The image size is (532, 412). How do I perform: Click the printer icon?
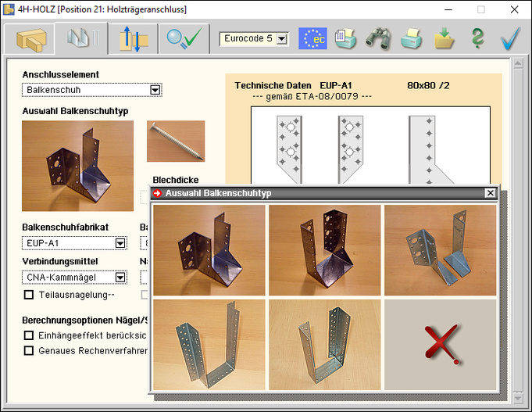(x=412, y=38)
